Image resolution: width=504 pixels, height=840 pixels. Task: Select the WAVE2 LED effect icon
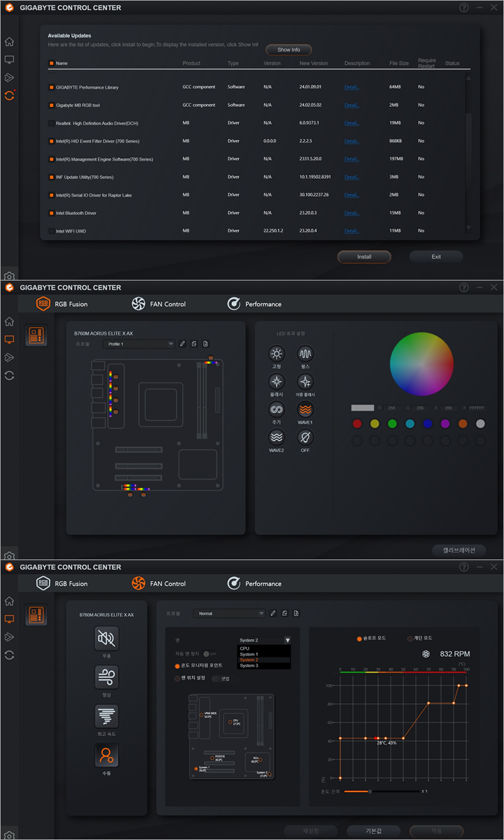277,437
